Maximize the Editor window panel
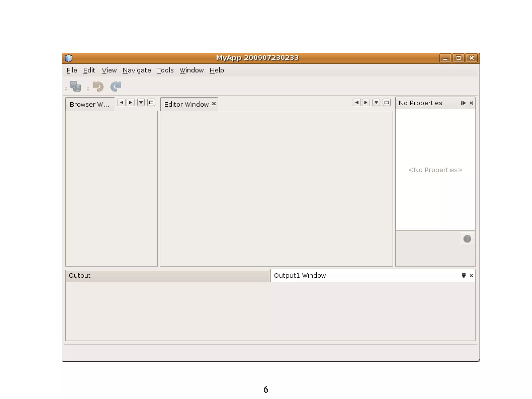The height and width of the screenshot is (399, 532). point(387,102)
